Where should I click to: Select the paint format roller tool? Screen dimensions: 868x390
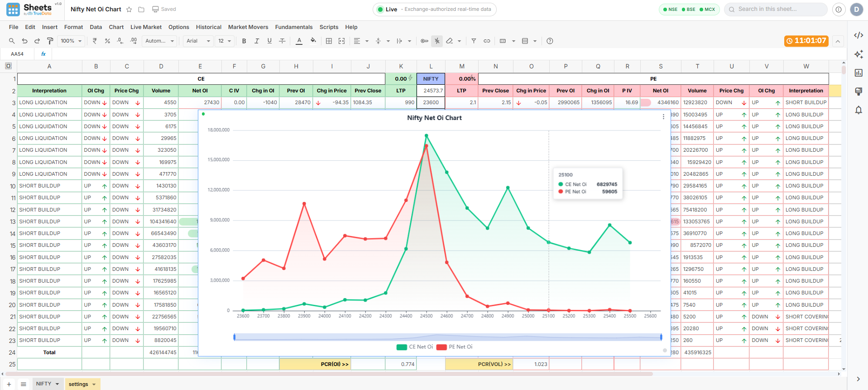[50, 41]
